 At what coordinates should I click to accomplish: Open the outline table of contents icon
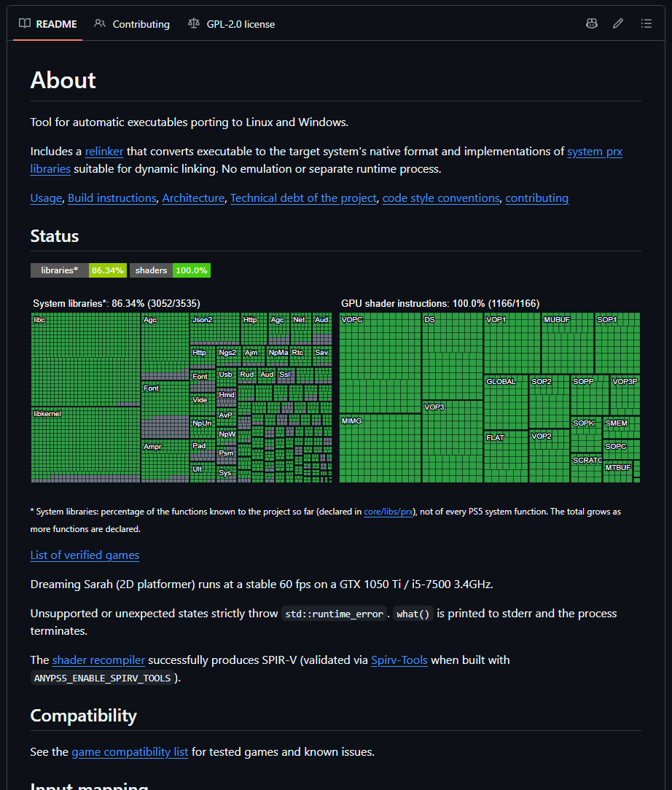pos(646,23)
